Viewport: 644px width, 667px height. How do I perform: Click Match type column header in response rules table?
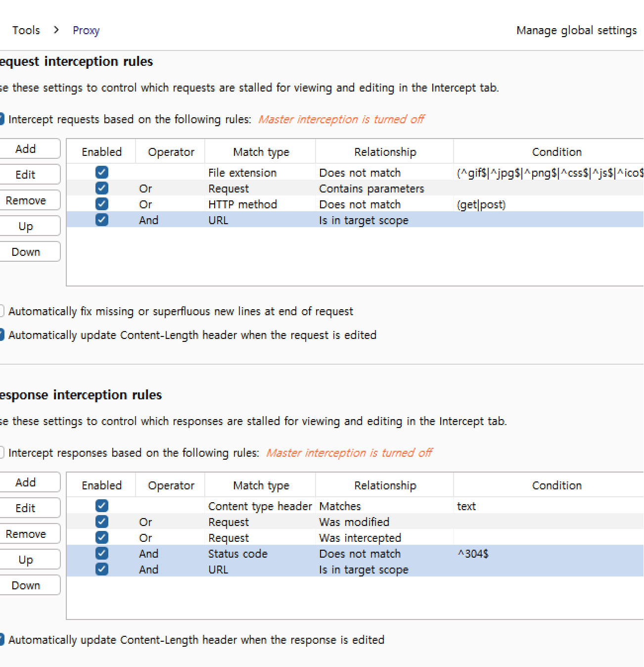pyautogui.click(x=261, y=485)
